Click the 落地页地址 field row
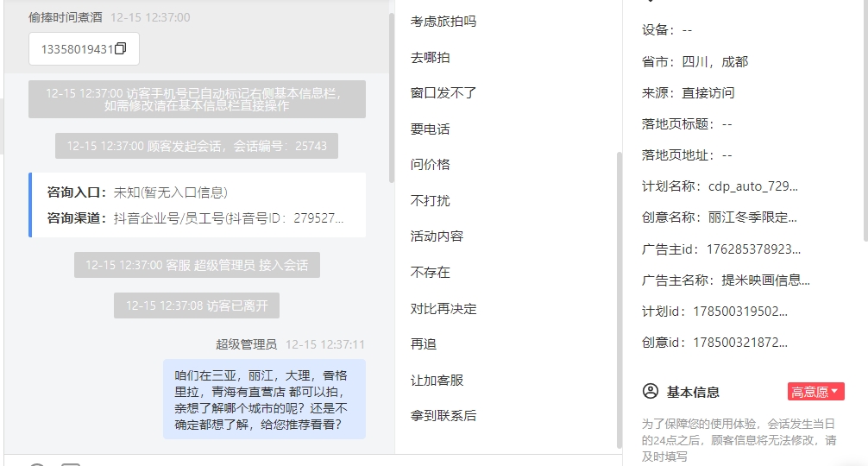 click(x=687, y=155)
